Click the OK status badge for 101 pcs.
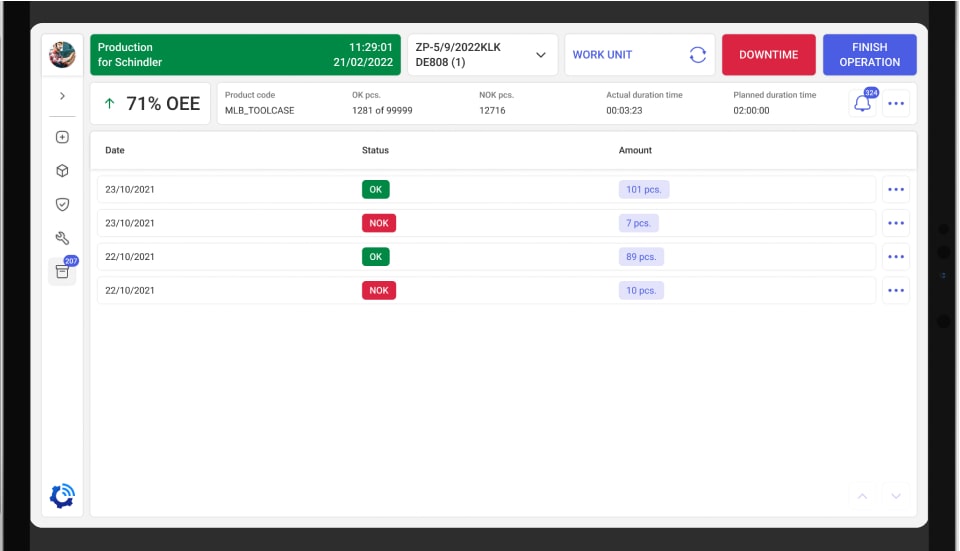Viewport: 960px width, 551px height. pyautogui.click(x=375, y=189)
